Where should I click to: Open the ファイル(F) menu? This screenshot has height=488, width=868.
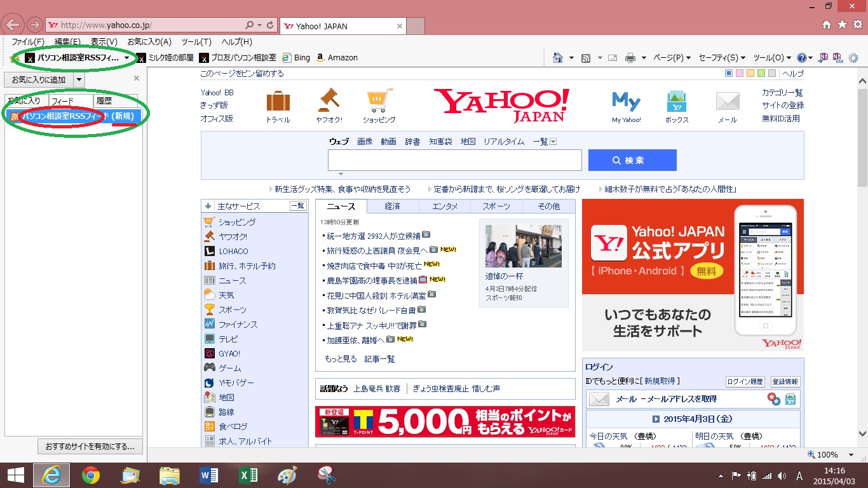pyautogui.click(x=28, y=42)
